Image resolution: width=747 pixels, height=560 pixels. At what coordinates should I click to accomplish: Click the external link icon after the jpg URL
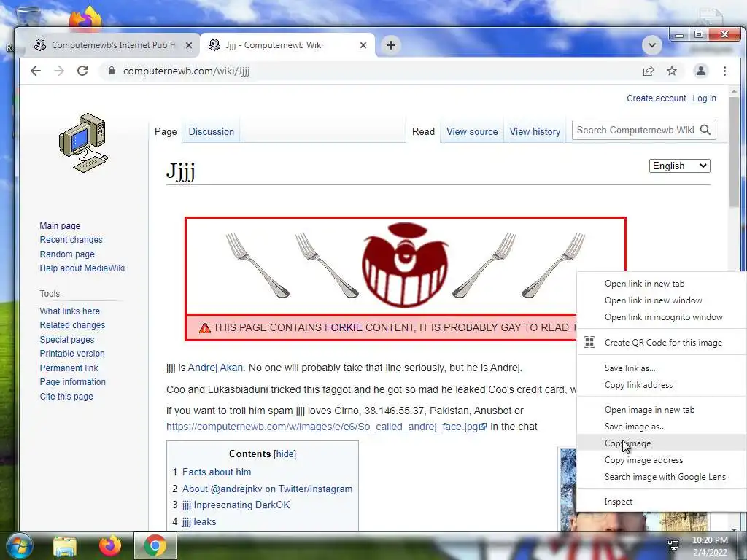pyautogui.click(x=483, y=427)
